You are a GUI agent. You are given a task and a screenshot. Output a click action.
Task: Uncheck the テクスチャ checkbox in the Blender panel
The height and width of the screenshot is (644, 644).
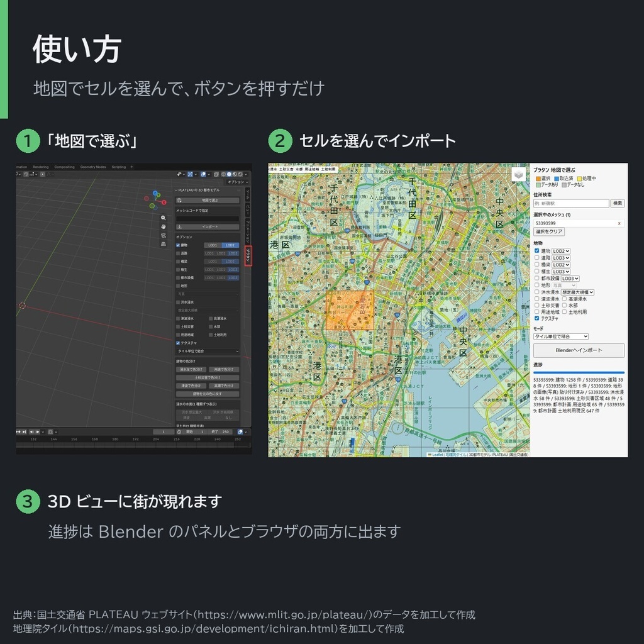click(x=178, y=343)
